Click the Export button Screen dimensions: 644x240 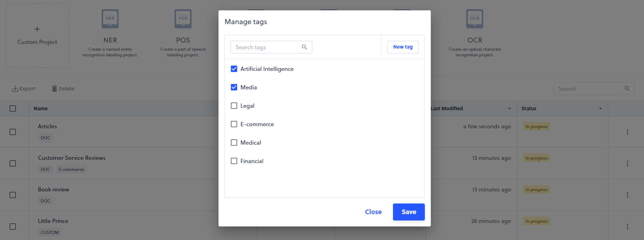23,89
